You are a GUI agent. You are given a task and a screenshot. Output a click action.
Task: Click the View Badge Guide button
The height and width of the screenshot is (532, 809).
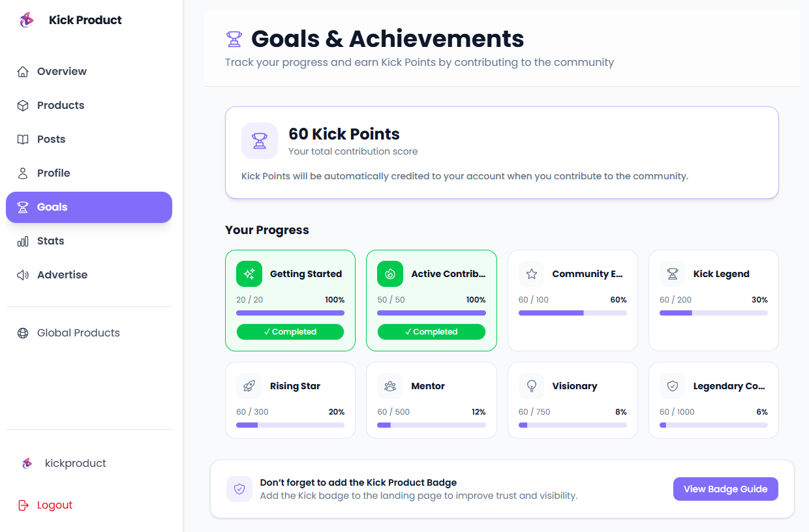pyautogui.click(x=725, y=488)
